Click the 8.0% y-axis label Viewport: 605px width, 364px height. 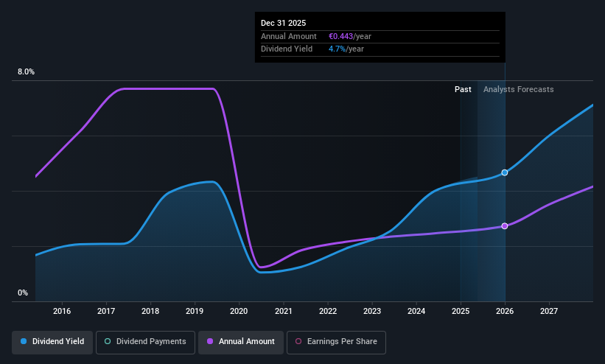click(x=26, y=71)
